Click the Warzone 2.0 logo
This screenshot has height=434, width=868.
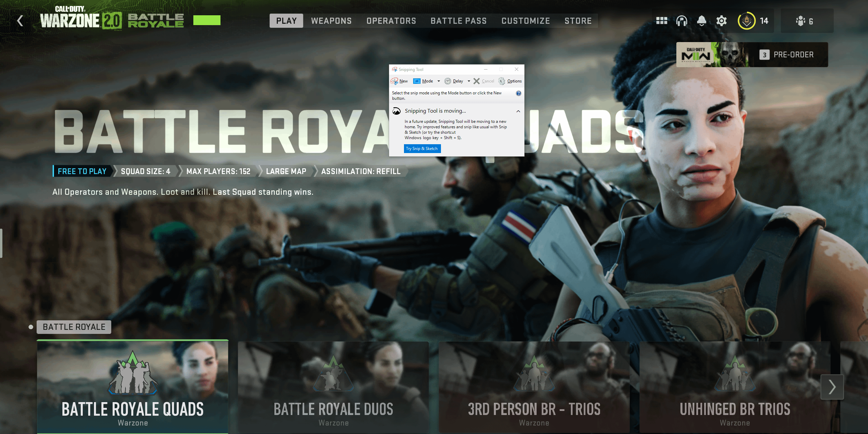click(81, 18)
